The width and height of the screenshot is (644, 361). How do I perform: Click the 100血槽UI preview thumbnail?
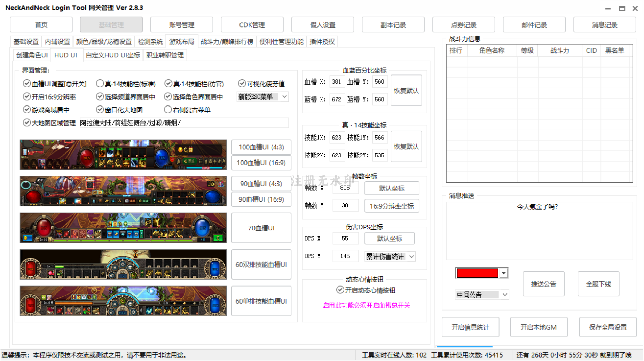point(123,155)
